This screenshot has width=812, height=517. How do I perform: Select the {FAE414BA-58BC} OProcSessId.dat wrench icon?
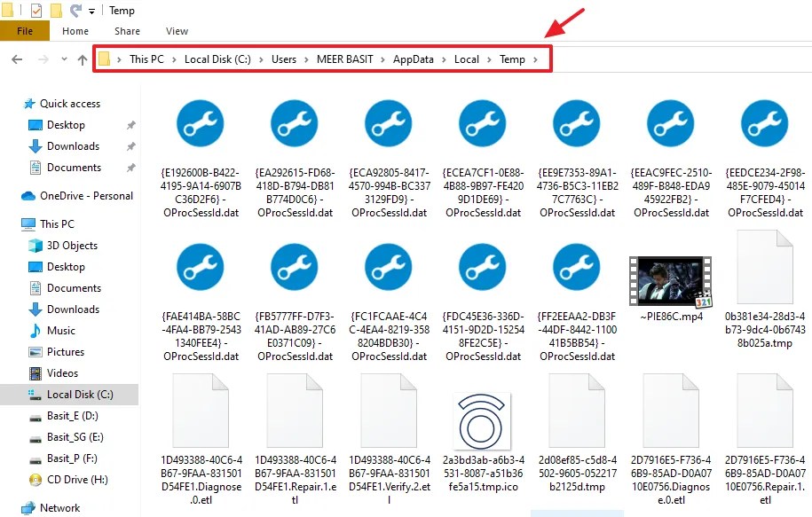click(200, 267)
